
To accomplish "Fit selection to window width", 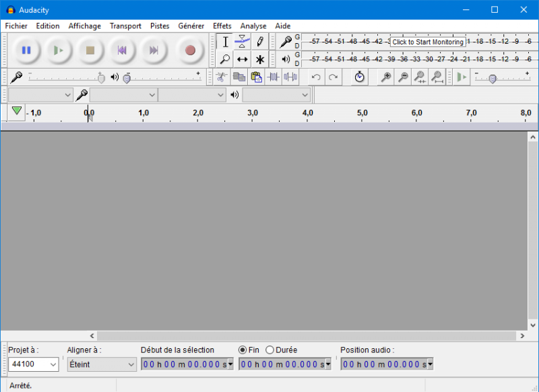I will pos(420,77).
